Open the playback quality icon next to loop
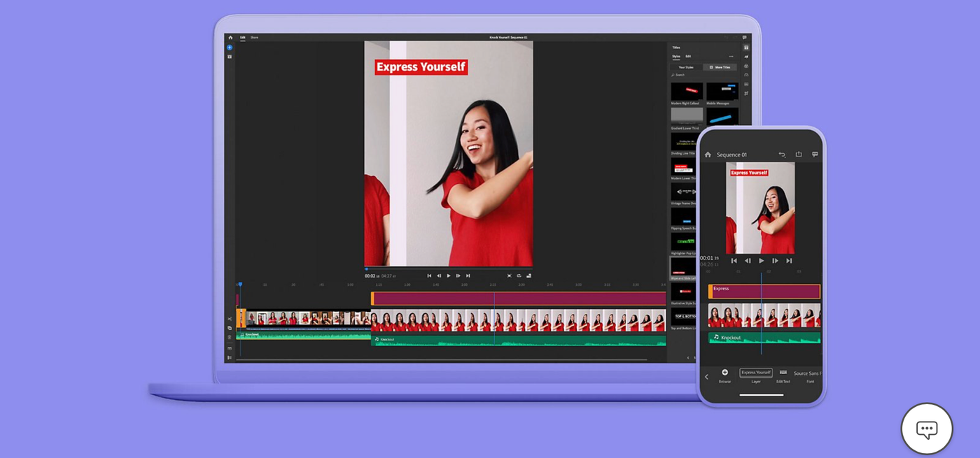 click(528, 275)
